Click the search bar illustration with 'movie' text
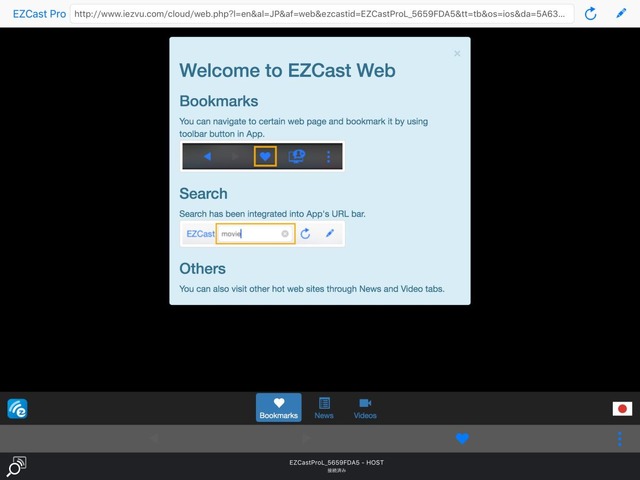The height and width of the screenshot is (480, 640). [x=262, y=233]
